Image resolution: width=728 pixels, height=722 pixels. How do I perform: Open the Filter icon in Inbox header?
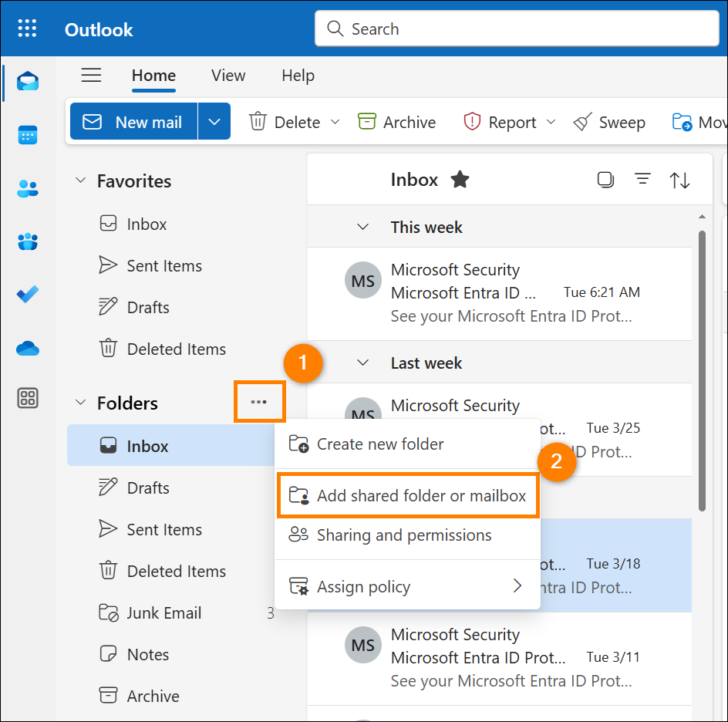642,179
